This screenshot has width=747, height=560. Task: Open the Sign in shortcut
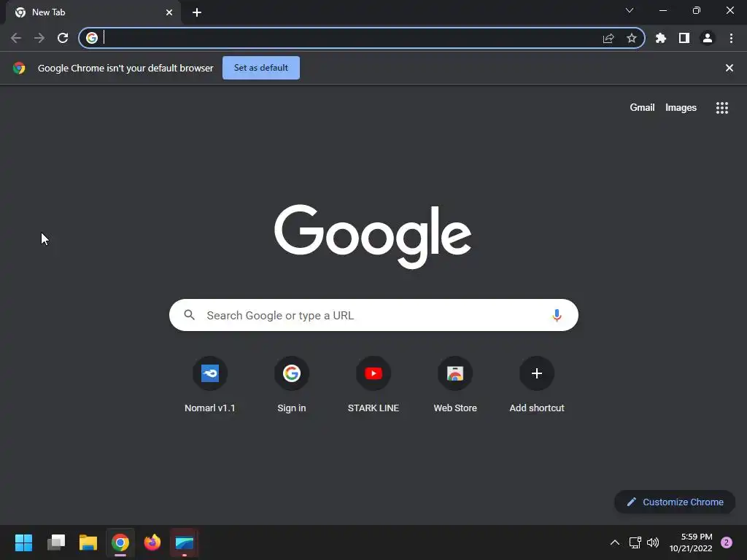[292, 385]
